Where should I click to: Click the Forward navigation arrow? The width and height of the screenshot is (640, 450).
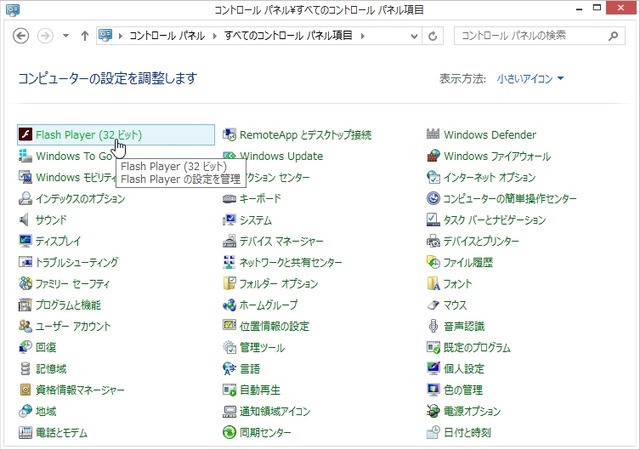pos(45,36)
